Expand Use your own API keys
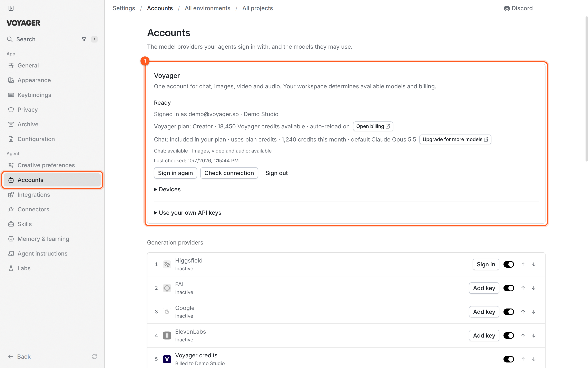The width and height of the screenshot is (588, 368). [188, 213]
